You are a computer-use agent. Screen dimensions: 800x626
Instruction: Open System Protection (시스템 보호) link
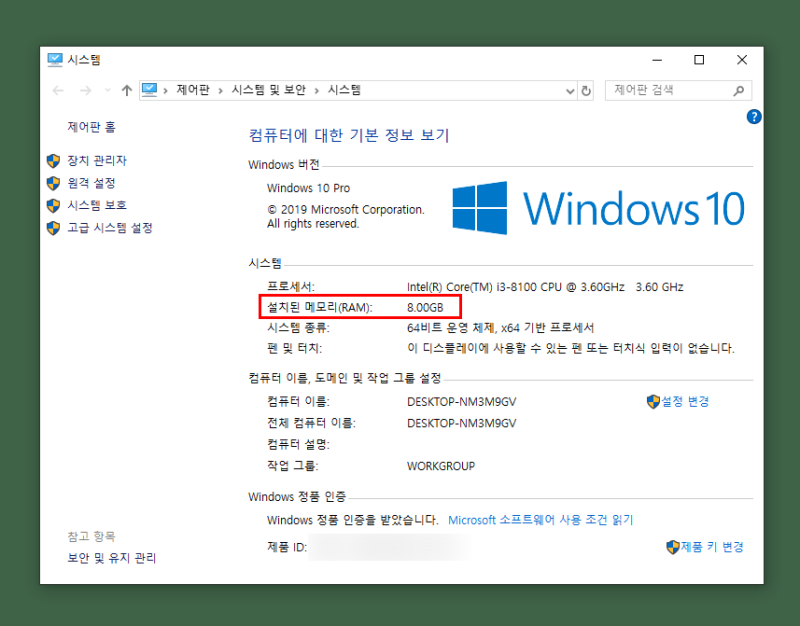tap(96, 205)
